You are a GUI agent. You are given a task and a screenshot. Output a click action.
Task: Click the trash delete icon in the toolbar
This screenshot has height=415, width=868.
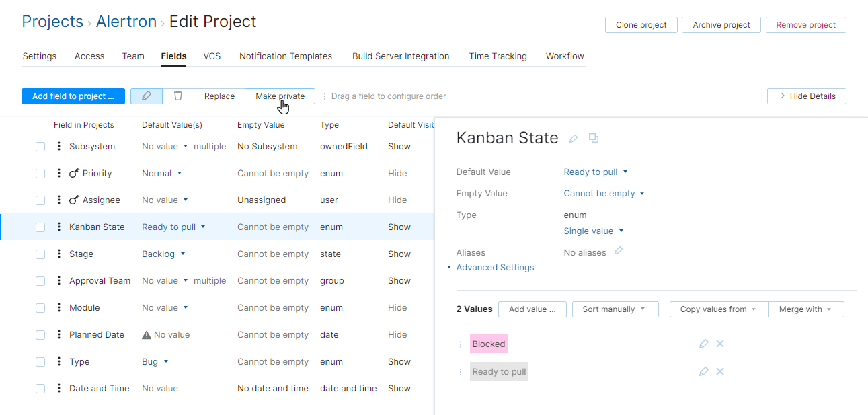tap(178, 96)
